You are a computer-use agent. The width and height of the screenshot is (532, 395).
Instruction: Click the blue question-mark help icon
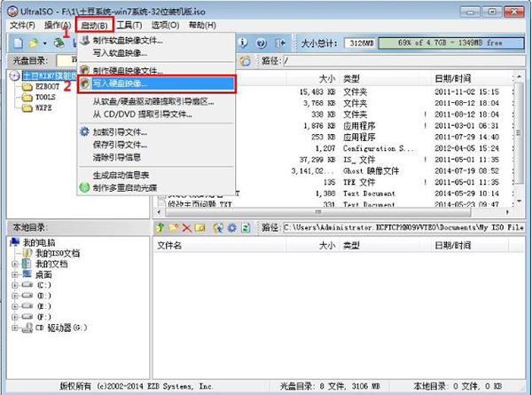pyautogui.click(x=261, y=43)
